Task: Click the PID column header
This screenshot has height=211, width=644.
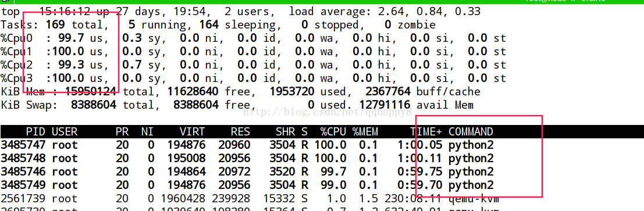Action: click(x=35, y=132)
